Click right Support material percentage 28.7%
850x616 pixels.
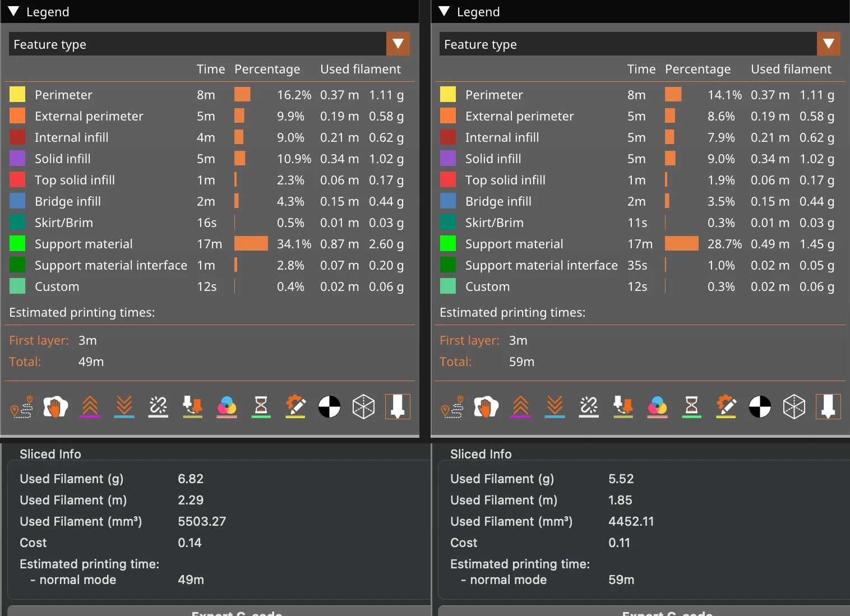[x=724, y=244]
